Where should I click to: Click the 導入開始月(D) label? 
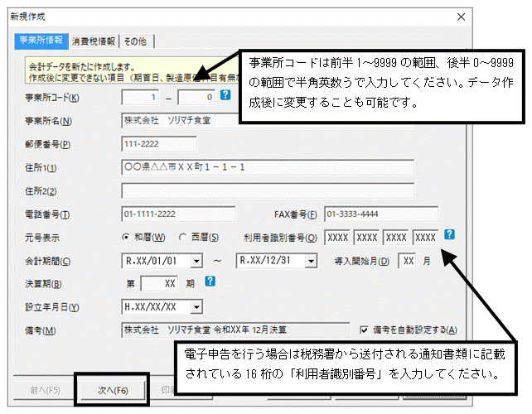click(x=361, y=261)
